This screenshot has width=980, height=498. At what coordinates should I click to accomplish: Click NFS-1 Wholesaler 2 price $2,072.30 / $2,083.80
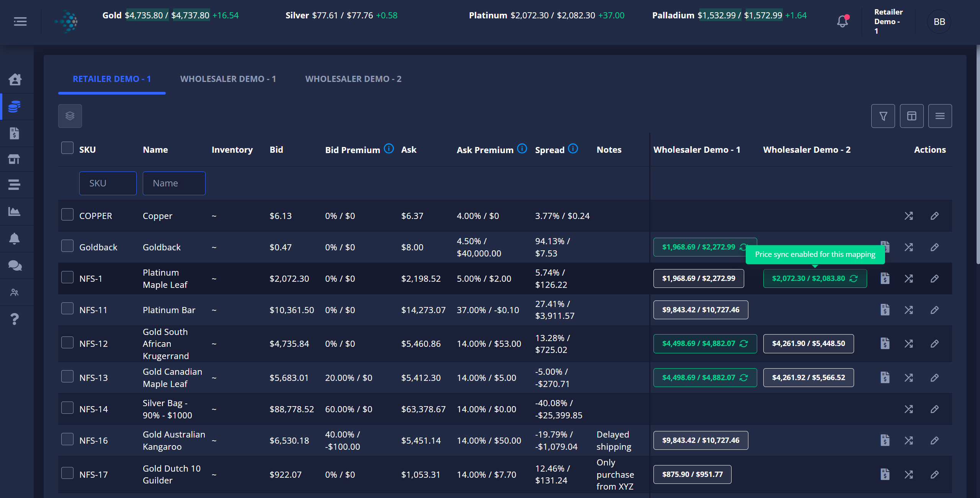815,278
